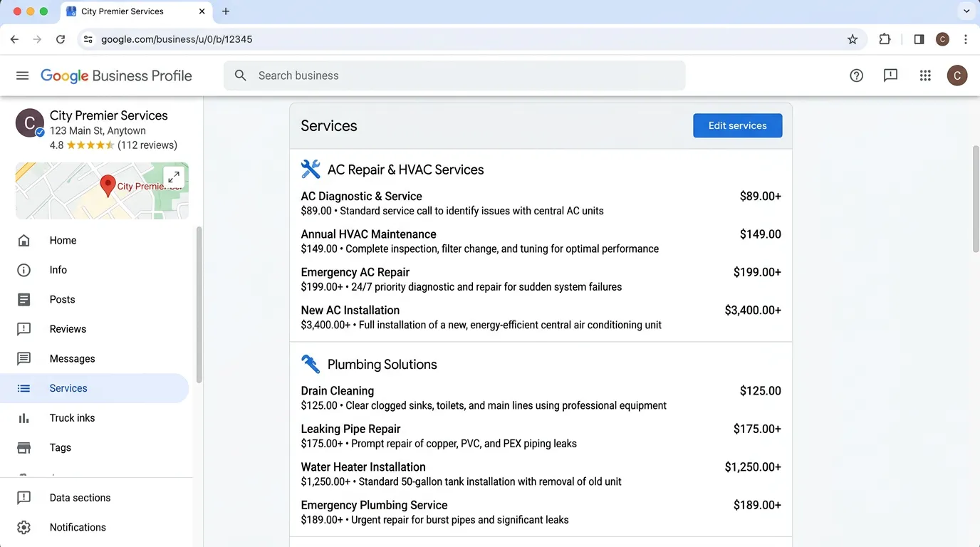
Task: Click the Tags storefront icon
Action: coord(24,448)
